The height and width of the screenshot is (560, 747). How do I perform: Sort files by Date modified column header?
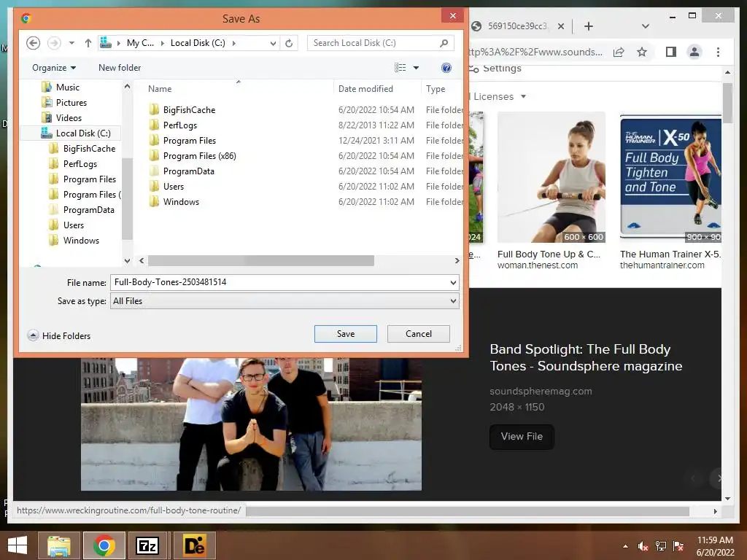pos(365,88)
